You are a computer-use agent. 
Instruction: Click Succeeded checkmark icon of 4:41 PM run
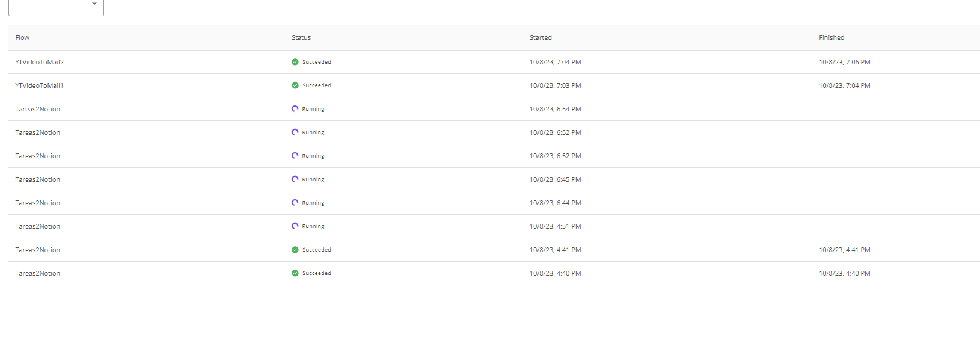pyautogui.click(x=295, y=250)
